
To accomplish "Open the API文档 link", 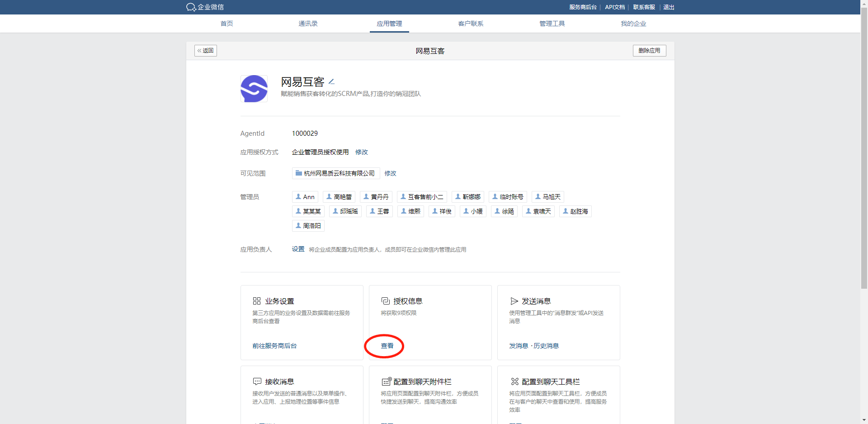I will pos(615,7).
